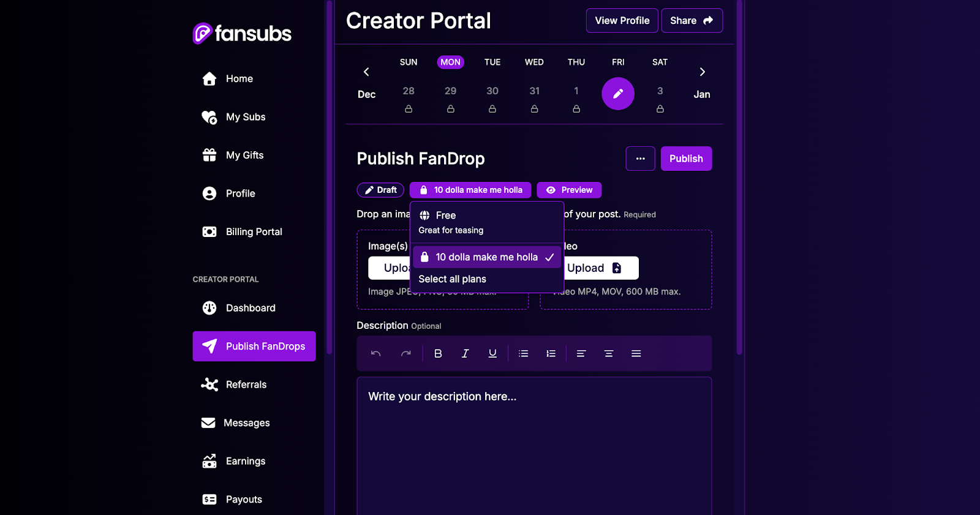
Task: Go to Earnings in sidebar
Action: 245,461
